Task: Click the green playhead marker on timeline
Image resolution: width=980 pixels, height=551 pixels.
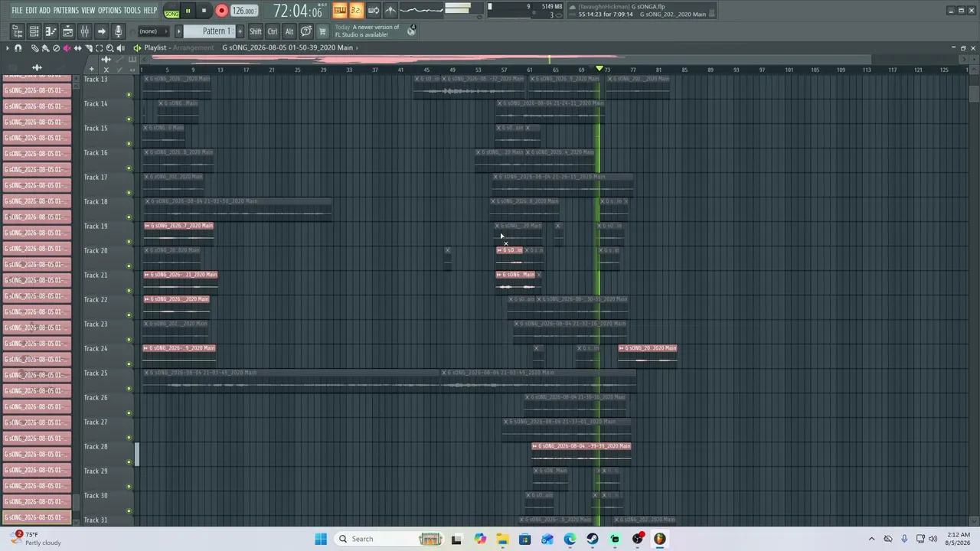Action: pyautogui.click(x=599, y=69)
